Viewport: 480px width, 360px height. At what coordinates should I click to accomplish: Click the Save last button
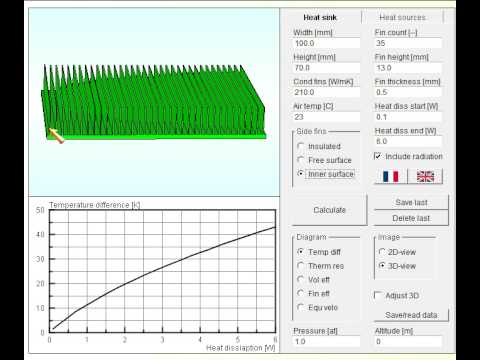pos(411,202)
